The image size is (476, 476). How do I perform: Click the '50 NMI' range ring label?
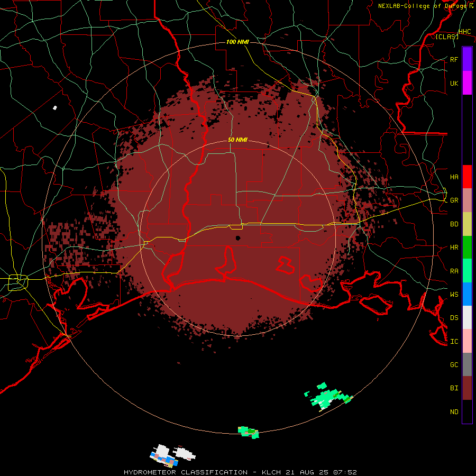tap(237, 140)
